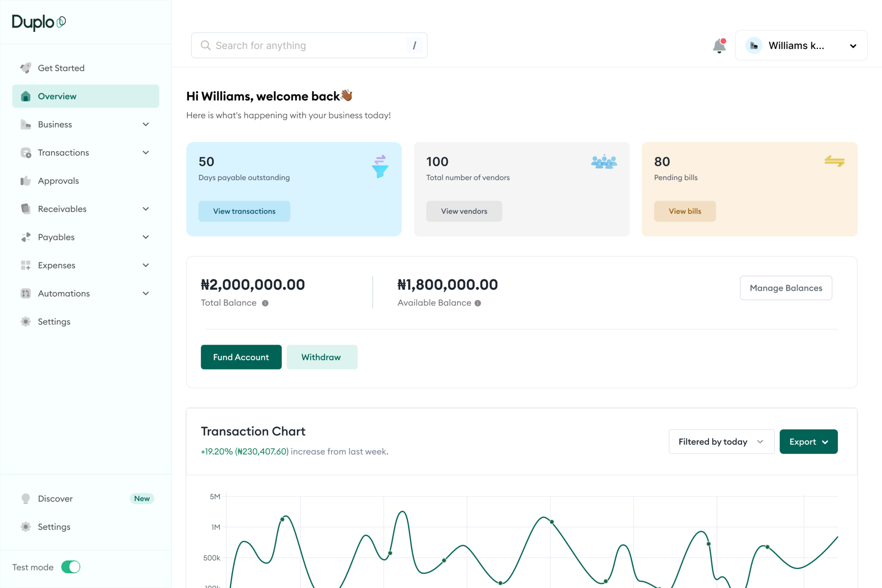This screenshot has height=588, width=882.
Task: Select Overview in the sidebar
Action: [x=86, y=96]
